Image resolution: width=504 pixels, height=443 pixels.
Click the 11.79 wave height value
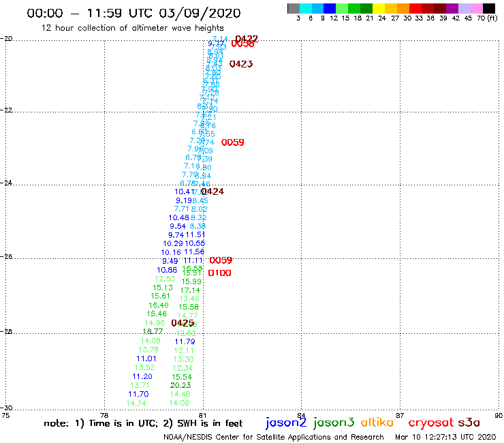185,341
